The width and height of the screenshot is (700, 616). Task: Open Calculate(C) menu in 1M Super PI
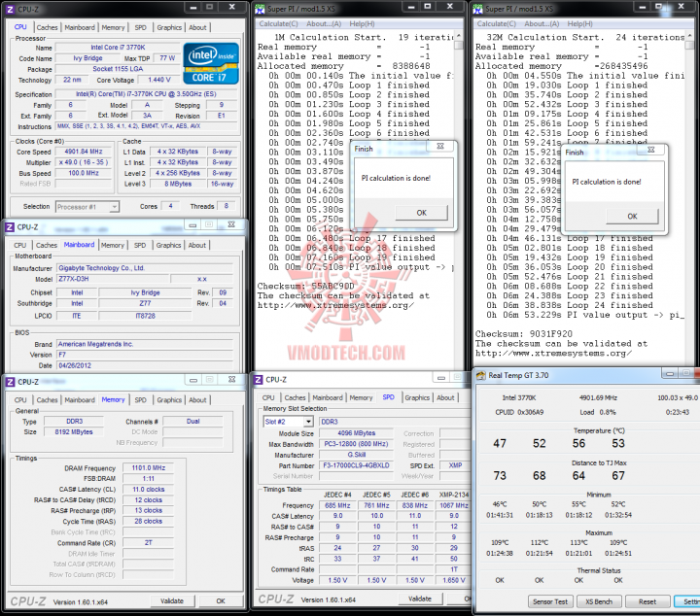pos(279,24)
